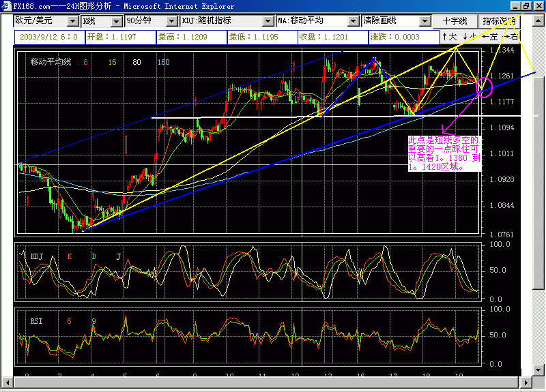
Task: Click the green D legend label in the KDJ panel
Action: tap(94, 257)
